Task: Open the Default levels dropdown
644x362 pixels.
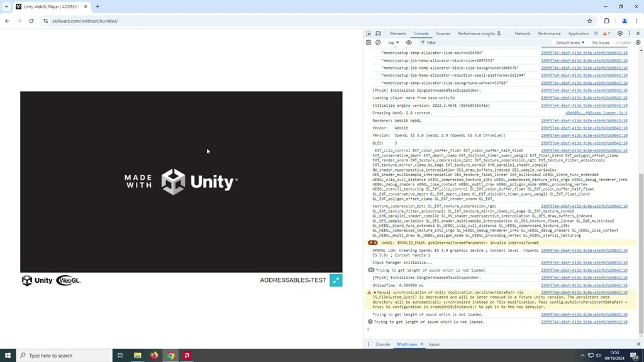Action: [569, 42]
